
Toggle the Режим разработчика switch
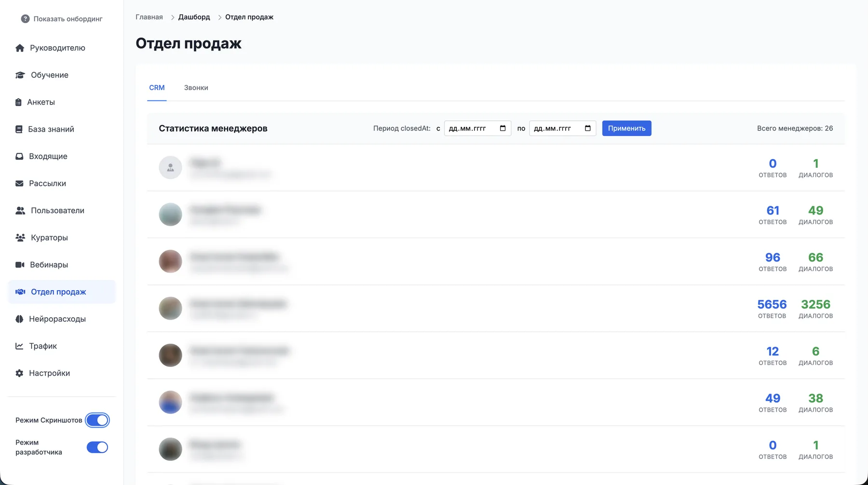coord(97,447)
